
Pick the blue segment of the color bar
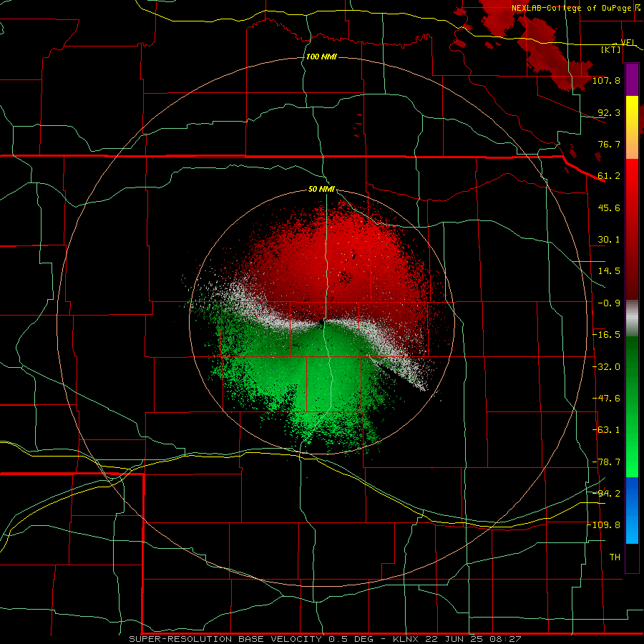tap(632, 510)
